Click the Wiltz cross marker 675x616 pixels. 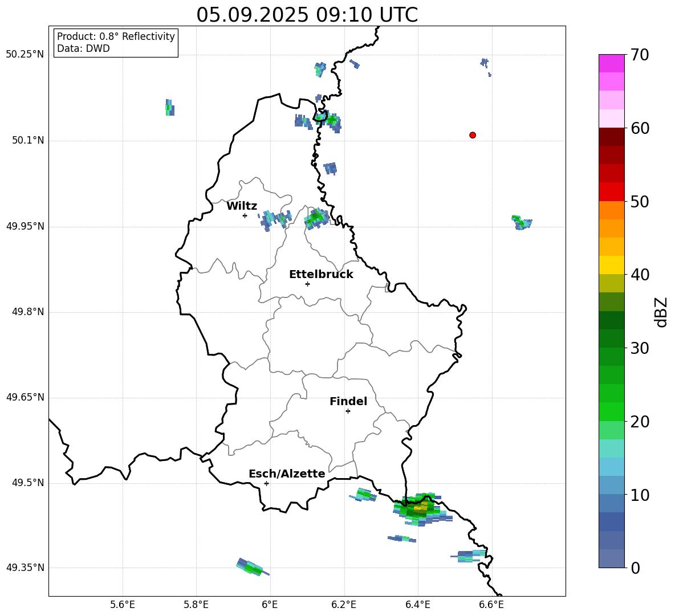tap(245, 215)
